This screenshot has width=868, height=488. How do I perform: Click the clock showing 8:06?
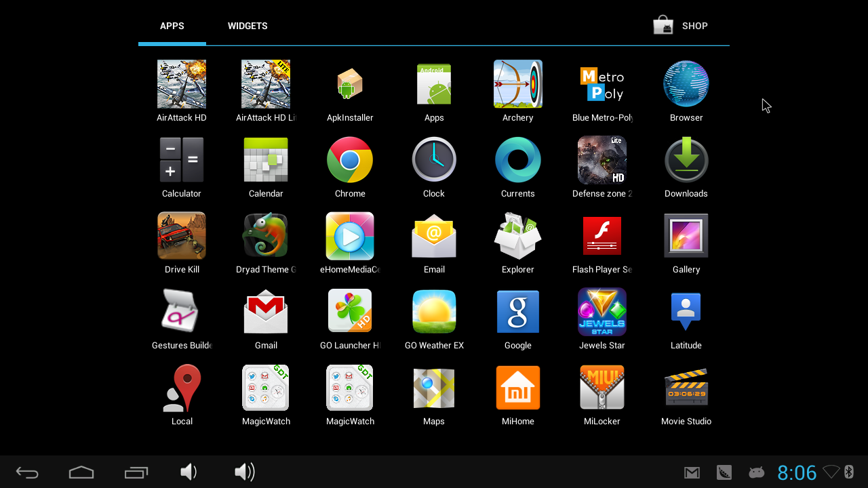pyautogui.click(x=797, y=472)
